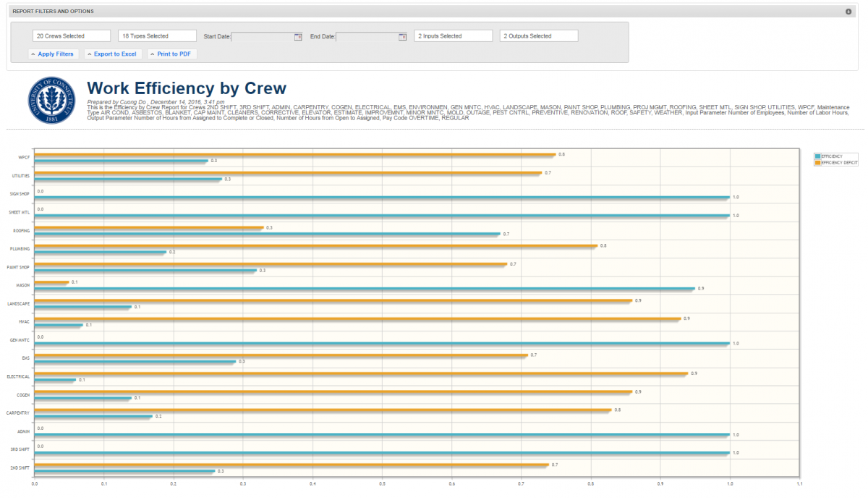Click the EFFICIENCY legend color box

[817, 157]
